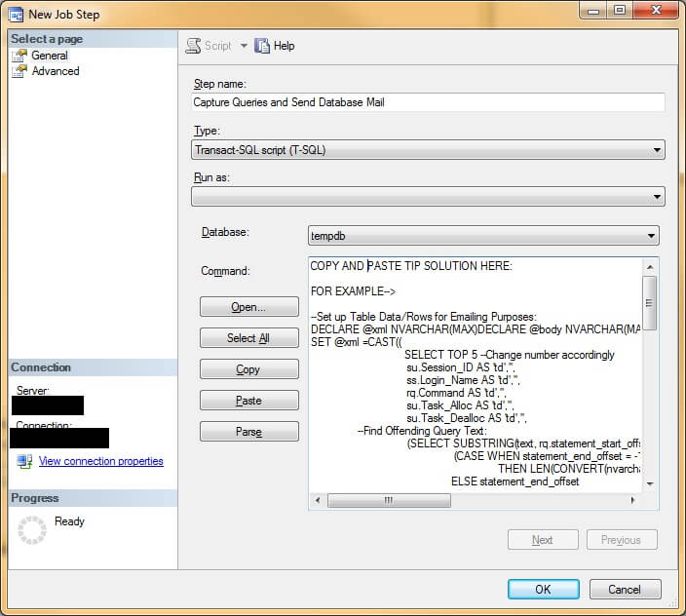Click the New Job Step window icon
Viewport: 686px width, 616px height.
[x=16, y=14]
